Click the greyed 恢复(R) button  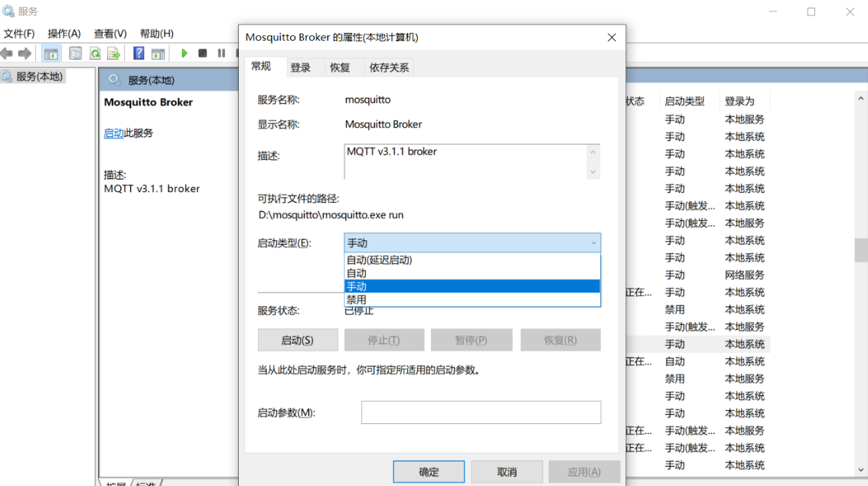coord(560,340)
